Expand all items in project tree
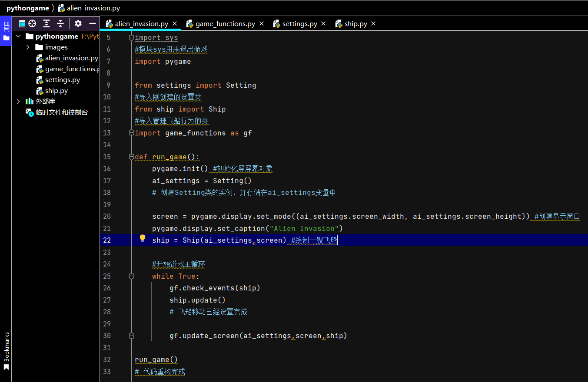 tap(47, 24)
